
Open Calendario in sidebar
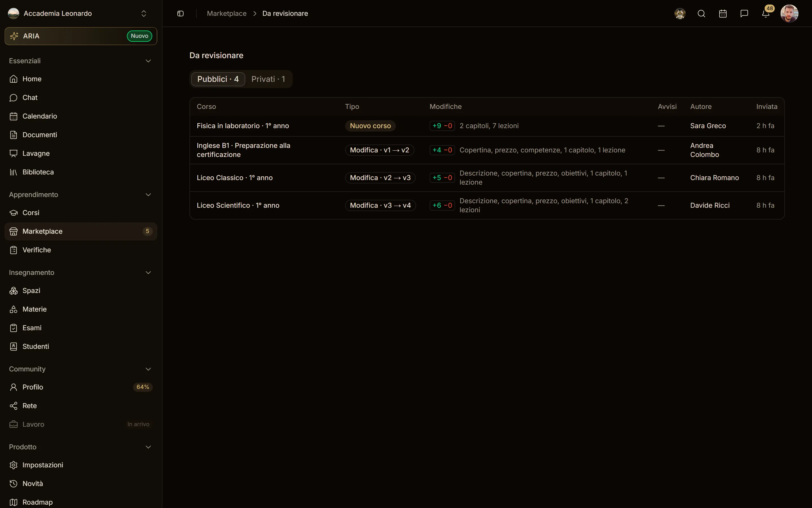pyautogui.click(x=81, y=116)
